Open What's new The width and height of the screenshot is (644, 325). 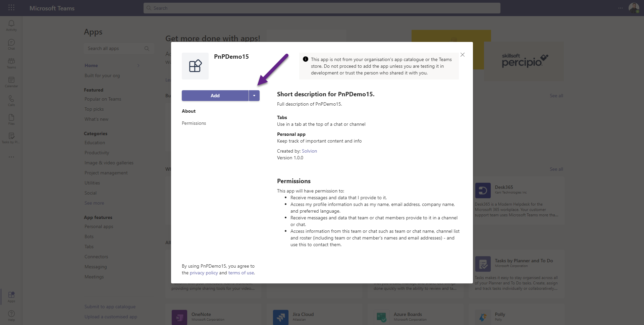pos(96,119)
